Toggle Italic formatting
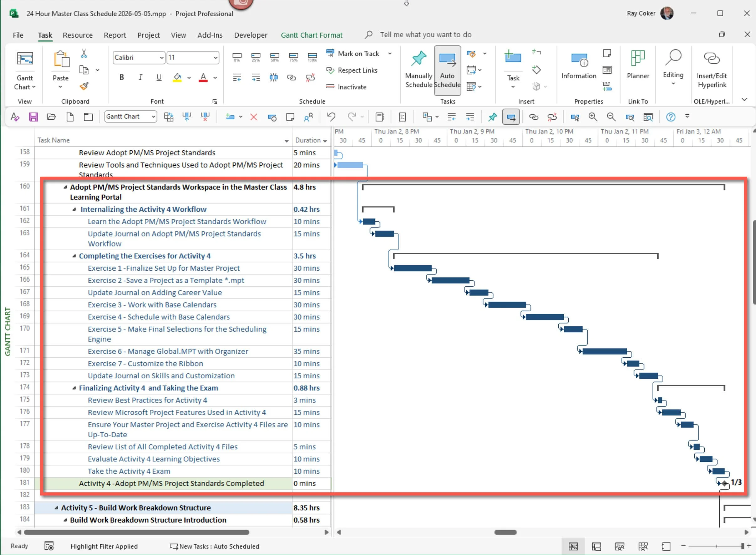The width and height of the screenshot is (756, 555). pos(140,77)
